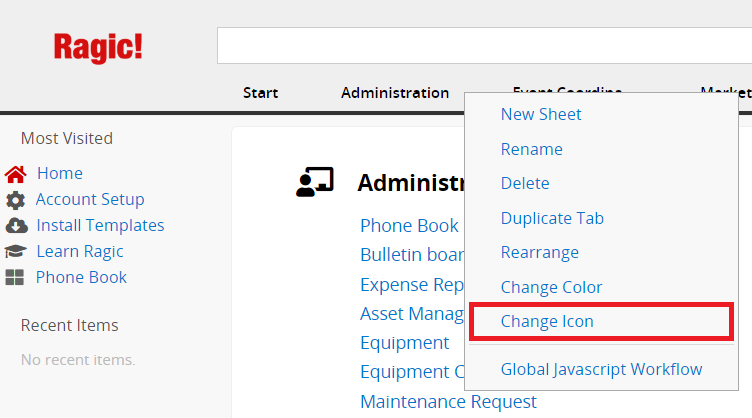Open Global Javascript Workflow menu entry
Image resolution: width=752 pixels, height=418 pixels.
(x=601, y=370)
